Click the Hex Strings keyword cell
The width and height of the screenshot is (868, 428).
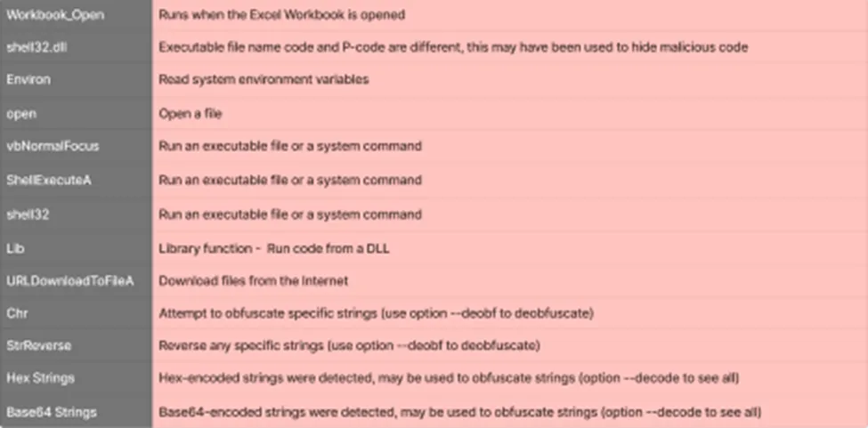(76, 378)
